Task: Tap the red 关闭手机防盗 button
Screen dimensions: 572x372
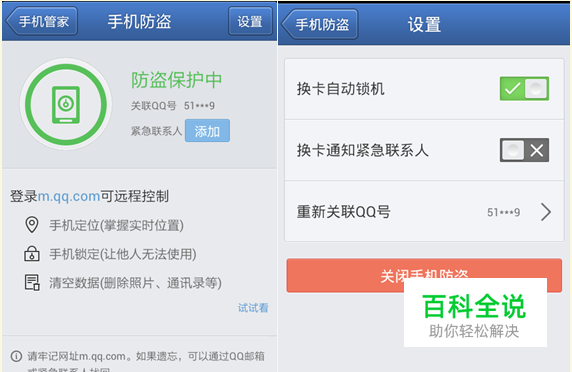Action: click(424, 275)
